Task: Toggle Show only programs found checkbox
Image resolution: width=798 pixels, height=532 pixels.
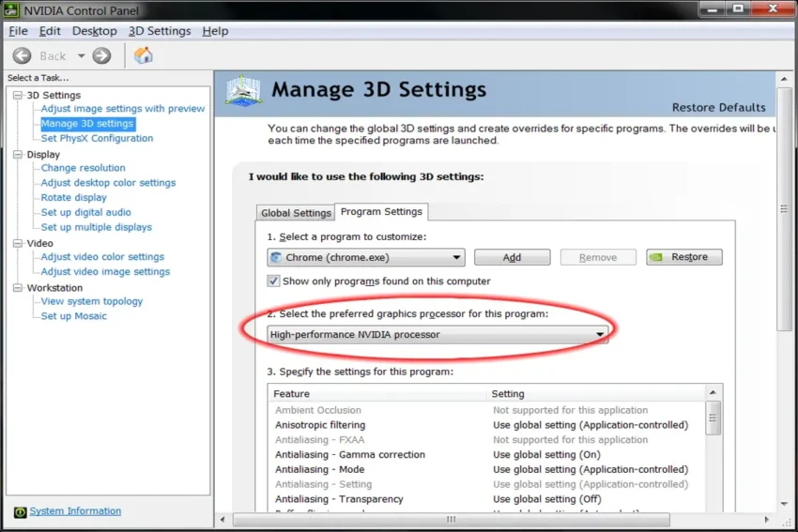Action: [273, 281]
